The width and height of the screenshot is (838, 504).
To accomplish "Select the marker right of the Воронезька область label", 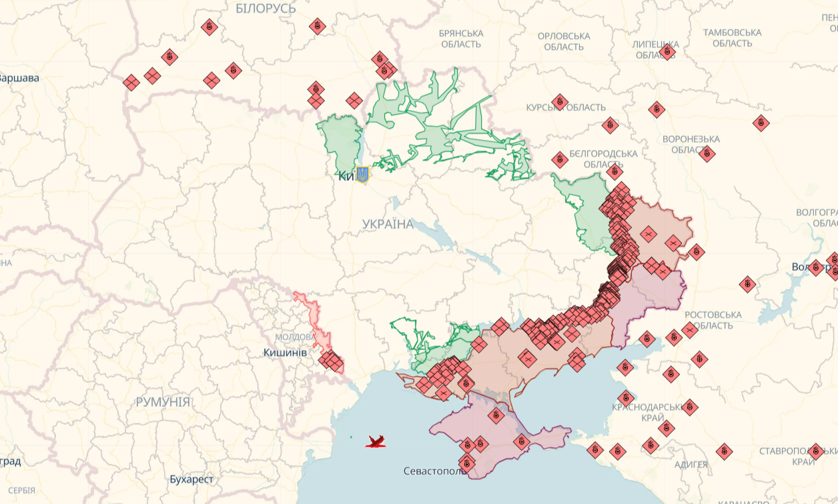I will click(707, 154).
